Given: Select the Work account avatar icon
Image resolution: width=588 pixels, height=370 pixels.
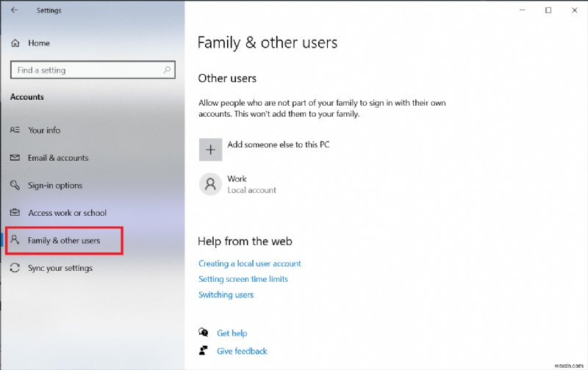Looking at the screenshot, I should (x=210, y=184).
